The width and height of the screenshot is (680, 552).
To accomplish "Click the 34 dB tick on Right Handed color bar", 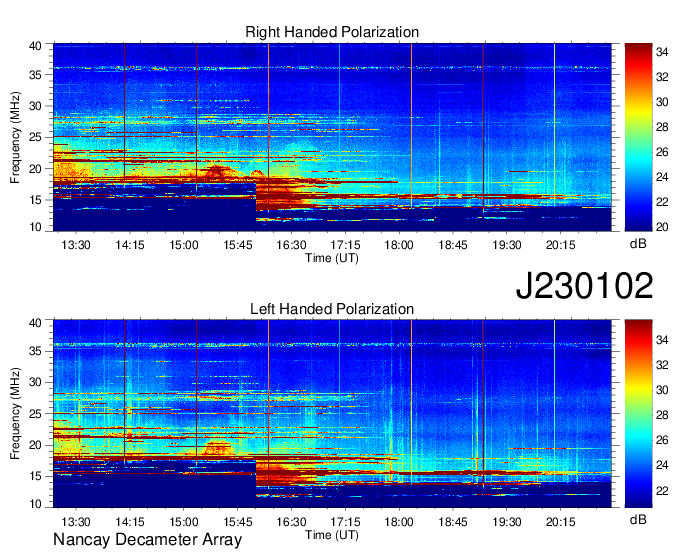I will click(x=662, y=52).
